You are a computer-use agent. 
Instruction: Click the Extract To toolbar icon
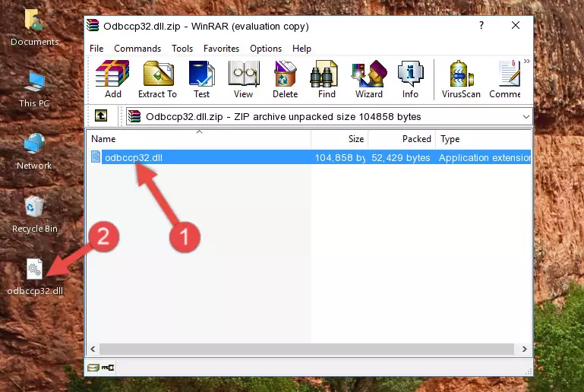tap(157, 79)
